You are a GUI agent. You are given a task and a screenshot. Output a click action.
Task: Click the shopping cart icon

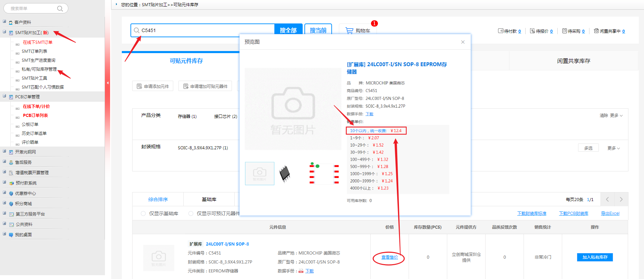(349, 31)
